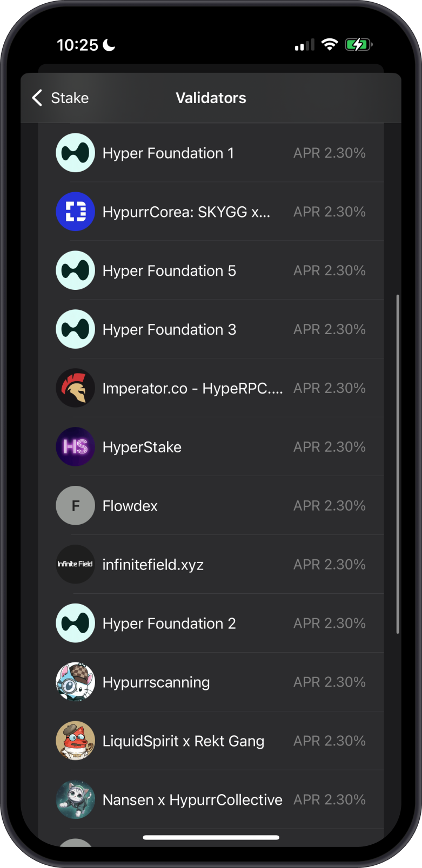Click the validator list scrollbar

pyautogui.click(x=398, y=464)
